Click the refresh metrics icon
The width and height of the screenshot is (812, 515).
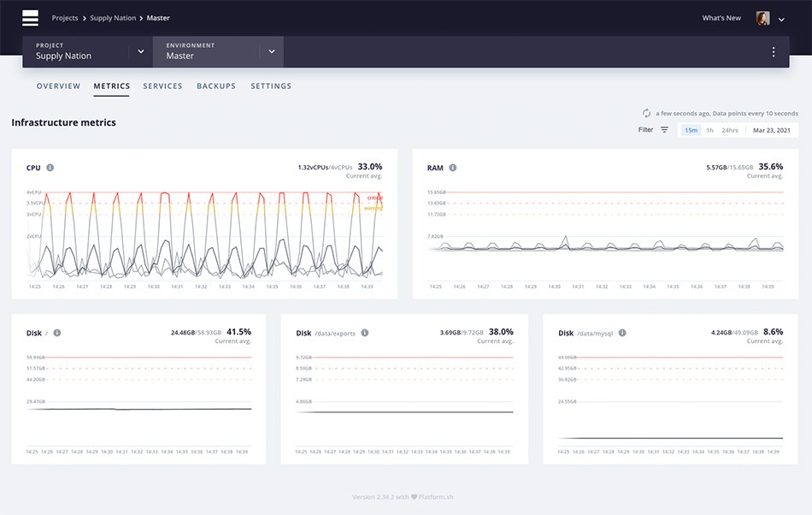(646, 113)
